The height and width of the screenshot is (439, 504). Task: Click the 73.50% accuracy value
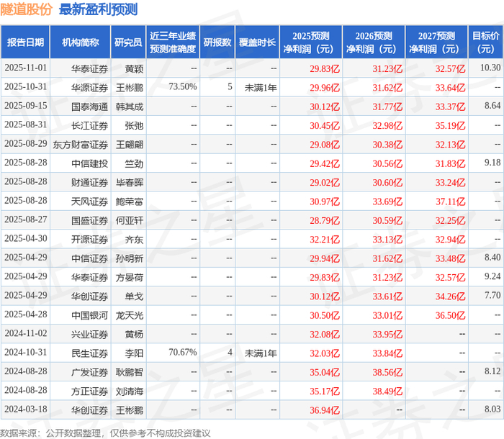pos(183,87)
